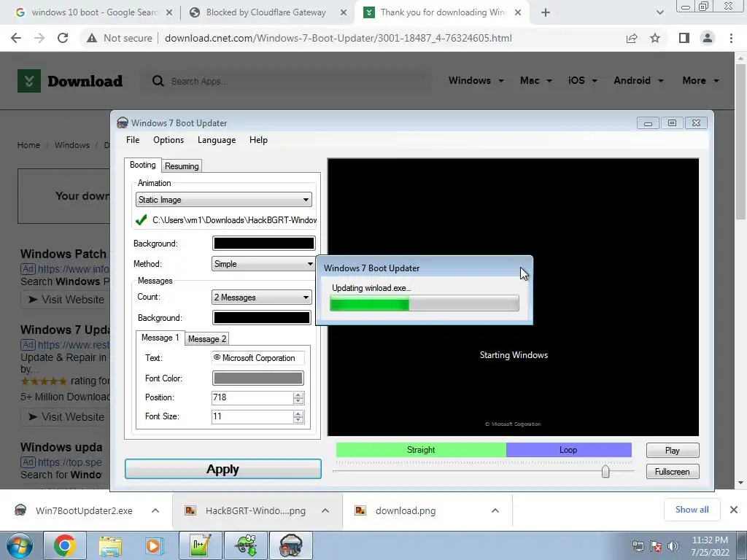
Task: Open the Help menu
Action: coord(258,140)
